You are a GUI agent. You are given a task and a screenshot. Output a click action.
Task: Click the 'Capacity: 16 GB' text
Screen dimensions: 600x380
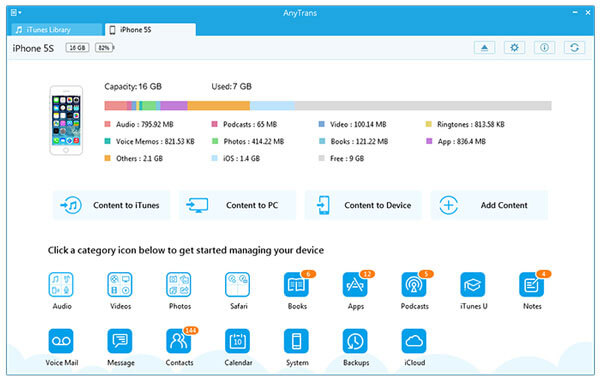[x=133, y=86]
